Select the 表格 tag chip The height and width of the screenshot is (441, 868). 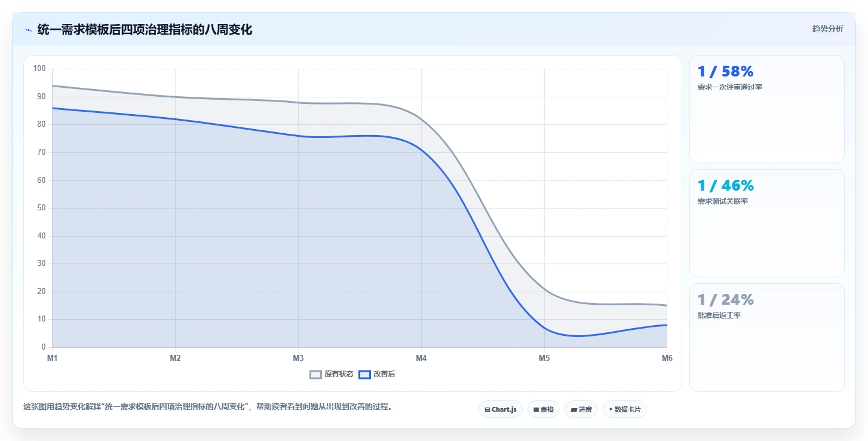click(x=543, y=409)
